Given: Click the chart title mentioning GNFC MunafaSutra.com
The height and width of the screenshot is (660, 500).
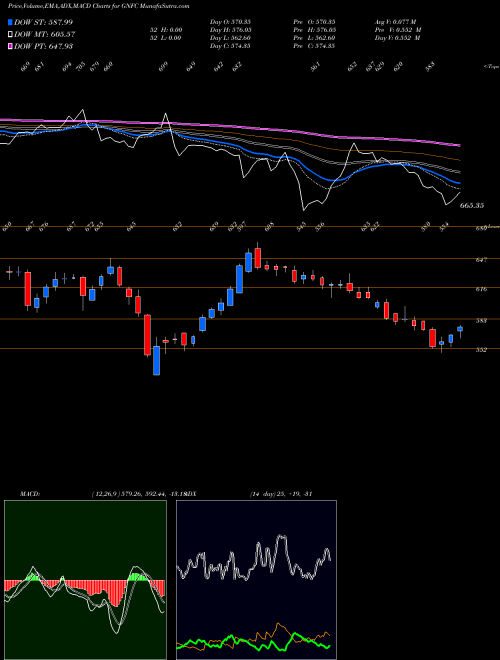Looking at the screenshot, I should 98,6.
